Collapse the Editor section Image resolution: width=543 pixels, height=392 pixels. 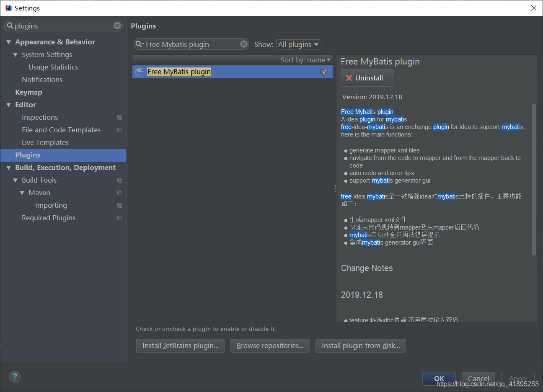tap(8, 105)
